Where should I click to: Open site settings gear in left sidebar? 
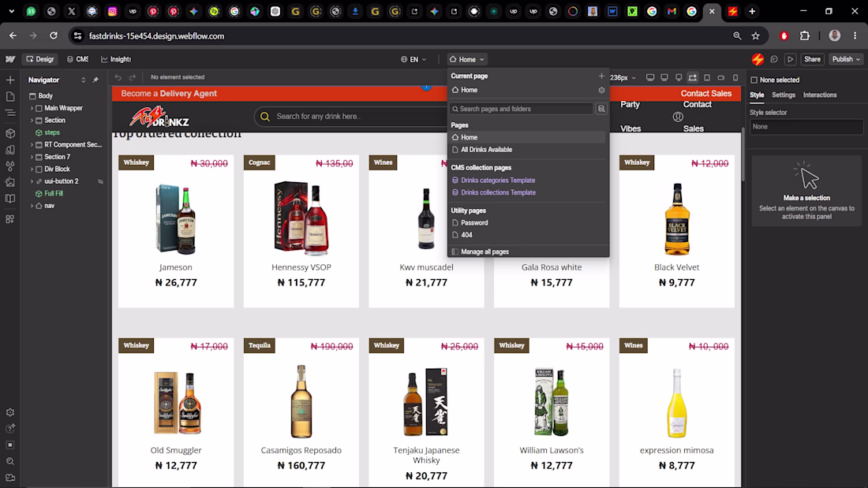tap(10, 412)
